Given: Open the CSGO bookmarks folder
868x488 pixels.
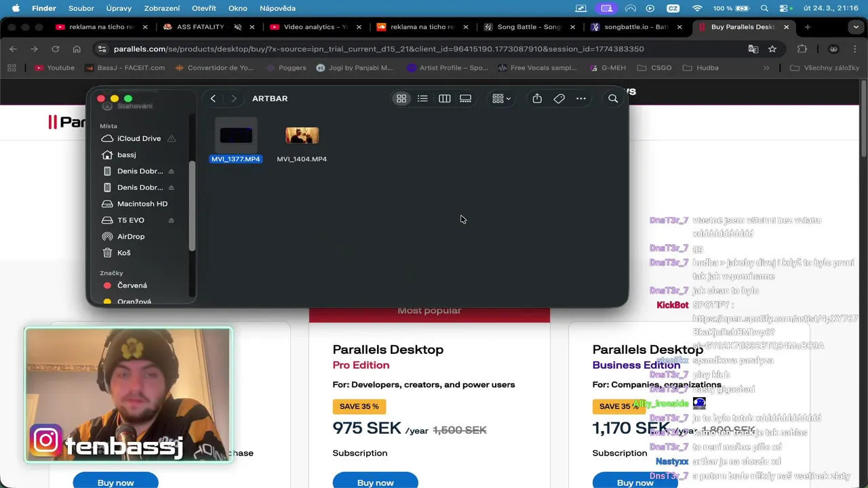Looking at the screenshot, I should [x=654, y=68].
